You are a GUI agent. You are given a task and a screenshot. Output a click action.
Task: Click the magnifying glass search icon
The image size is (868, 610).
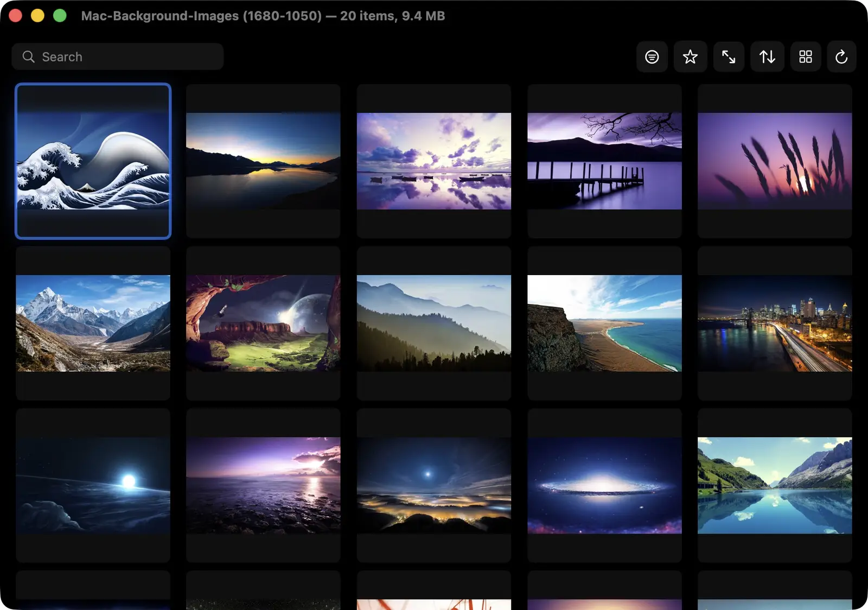click(29, 56)
